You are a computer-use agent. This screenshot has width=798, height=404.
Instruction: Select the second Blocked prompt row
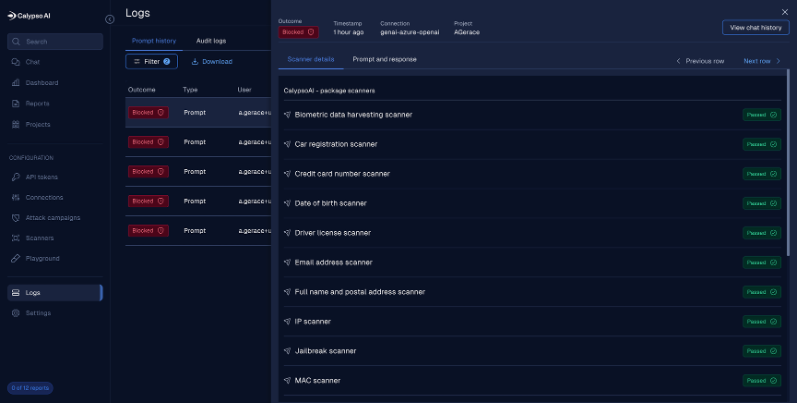click(x=198, y=142)
